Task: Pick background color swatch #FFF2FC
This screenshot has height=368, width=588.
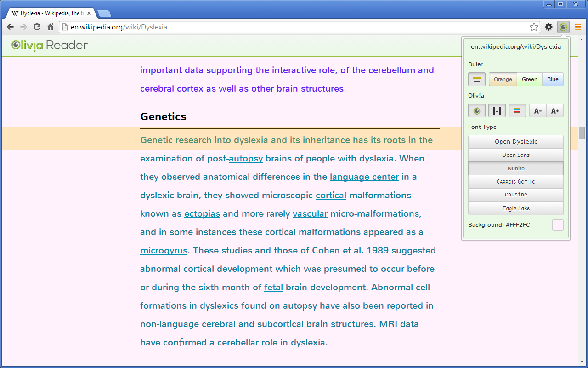Action: [x=557, y=225]
